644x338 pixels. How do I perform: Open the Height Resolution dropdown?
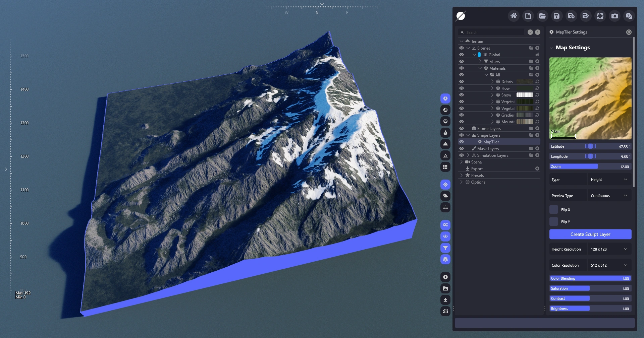click(609, 249)
